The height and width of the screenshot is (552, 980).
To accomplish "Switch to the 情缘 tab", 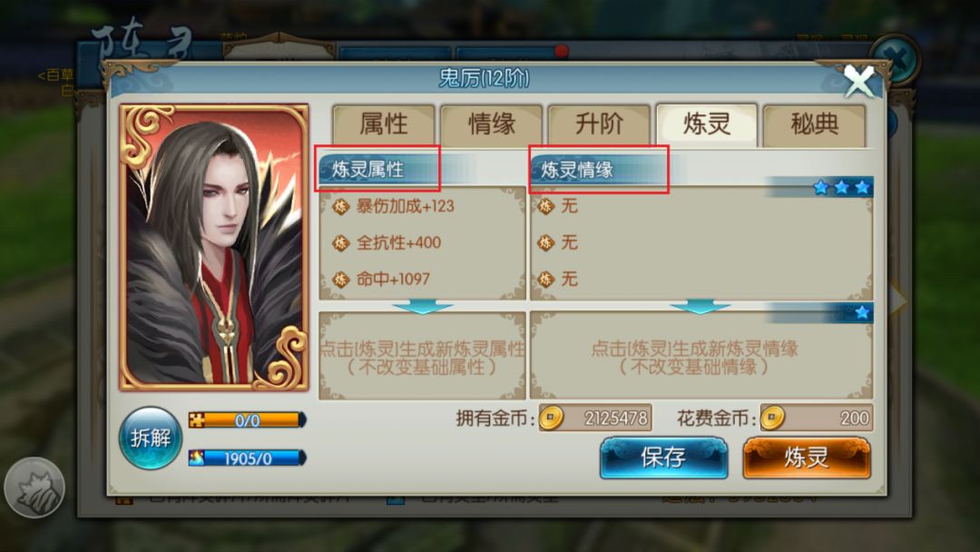I will tap(491, 124).
